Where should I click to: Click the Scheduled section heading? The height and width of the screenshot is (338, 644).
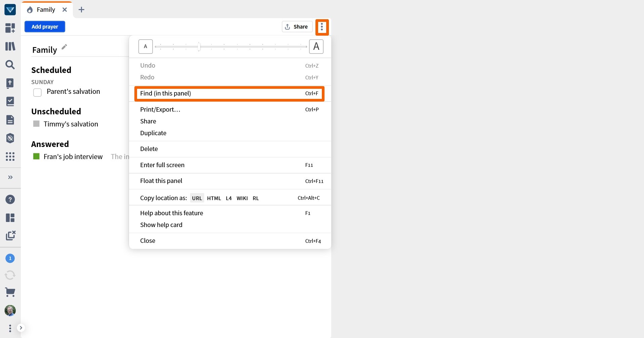point(51,70)
